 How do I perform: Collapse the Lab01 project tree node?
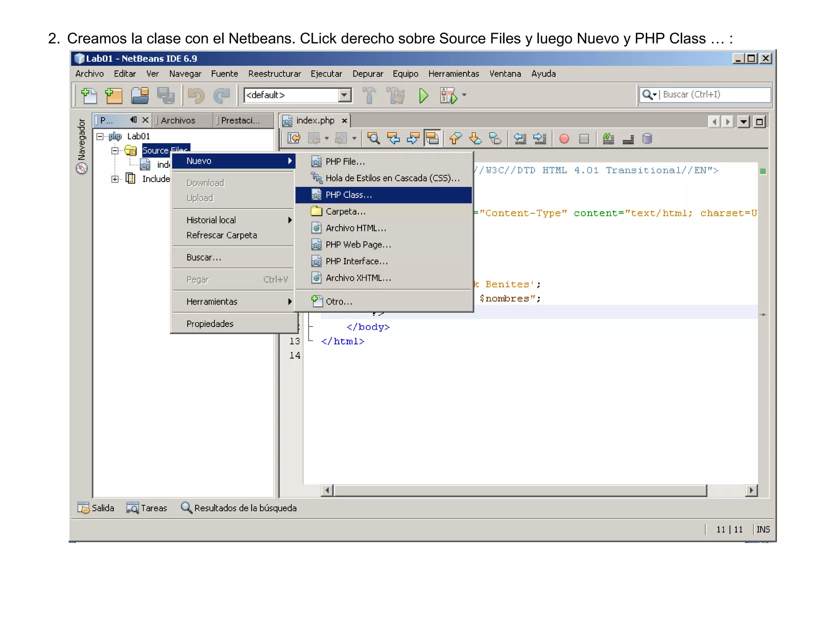100,136
